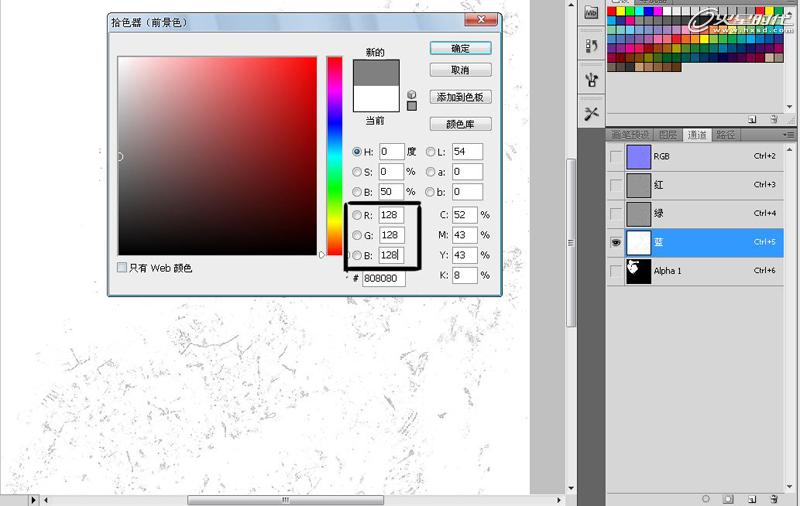Save selection as channel icon

coord(729,499)
